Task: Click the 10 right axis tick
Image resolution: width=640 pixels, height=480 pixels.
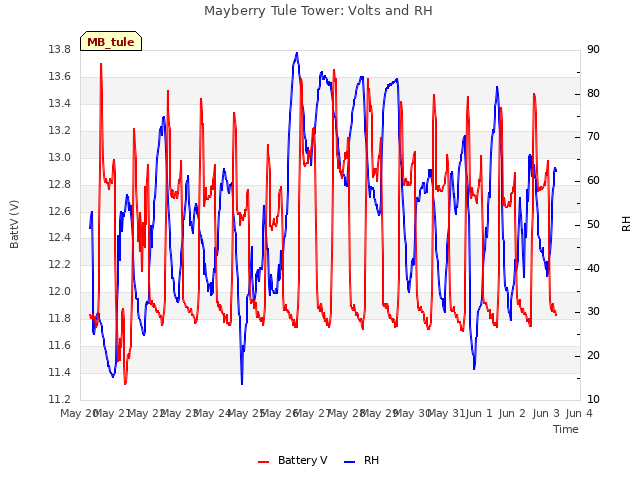Action: click(593, 400)
